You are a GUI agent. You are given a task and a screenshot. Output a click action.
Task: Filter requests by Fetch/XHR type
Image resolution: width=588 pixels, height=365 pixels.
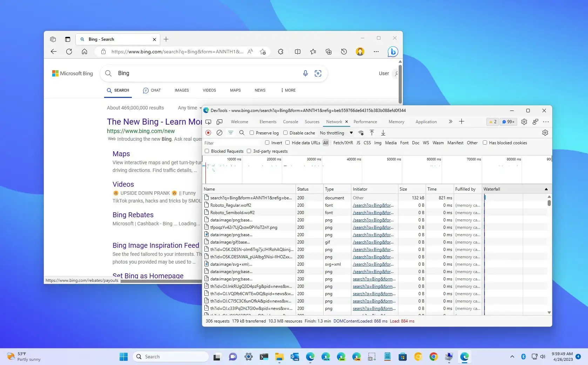pos(343,143)
